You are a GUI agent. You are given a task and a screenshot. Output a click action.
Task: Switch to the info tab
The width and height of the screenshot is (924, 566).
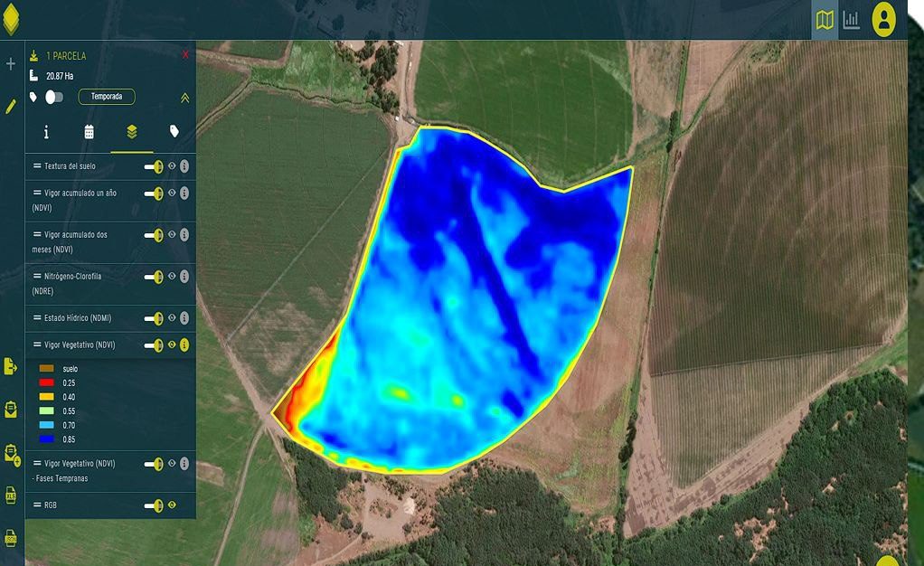click(46, 132)
